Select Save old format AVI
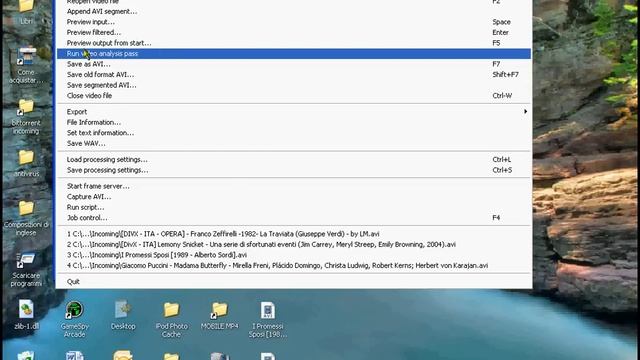 pos(294,75)
